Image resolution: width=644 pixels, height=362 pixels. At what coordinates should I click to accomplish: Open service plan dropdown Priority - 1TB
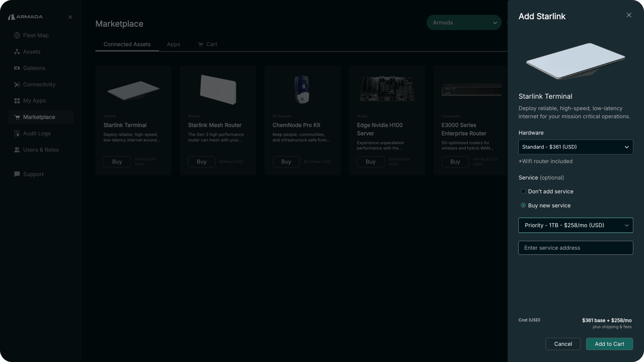[575, 225]
